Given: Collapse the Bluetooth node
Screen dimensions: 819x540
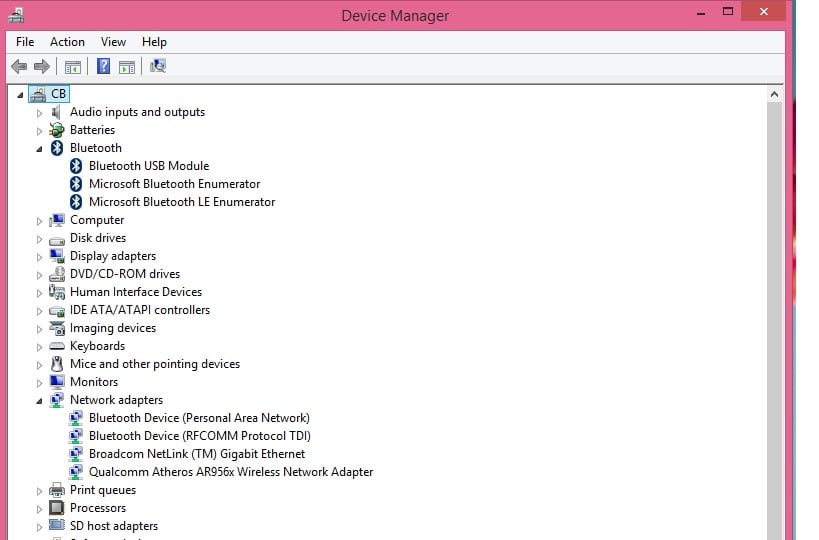Looking at the screenshot, I should 39,149.
